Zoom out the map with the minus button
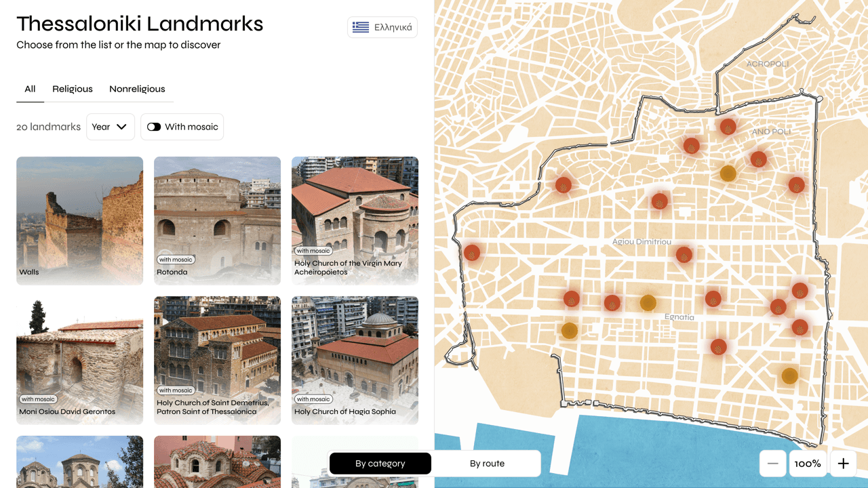This screenshot has width=868, height=488. (773, 464)
